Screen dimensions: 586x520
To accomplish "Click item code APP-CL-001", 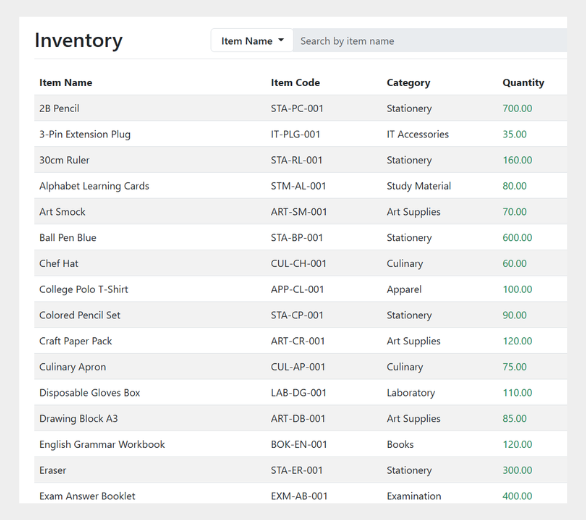I will pyautogui.click(x=297, y=289).
